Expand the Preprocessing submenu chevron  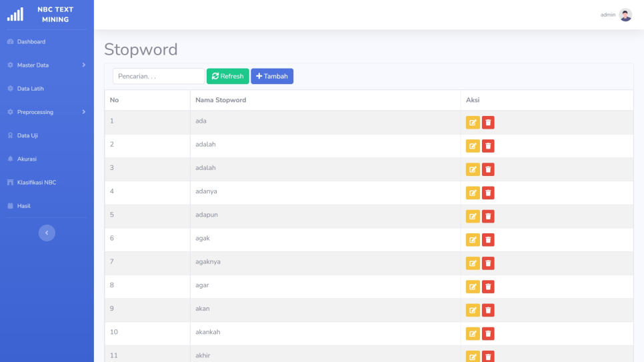click(x=84, y=112)
